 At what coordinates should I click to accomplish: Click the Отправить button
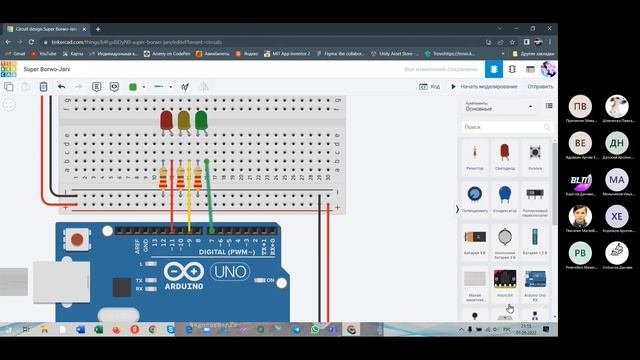540,87
